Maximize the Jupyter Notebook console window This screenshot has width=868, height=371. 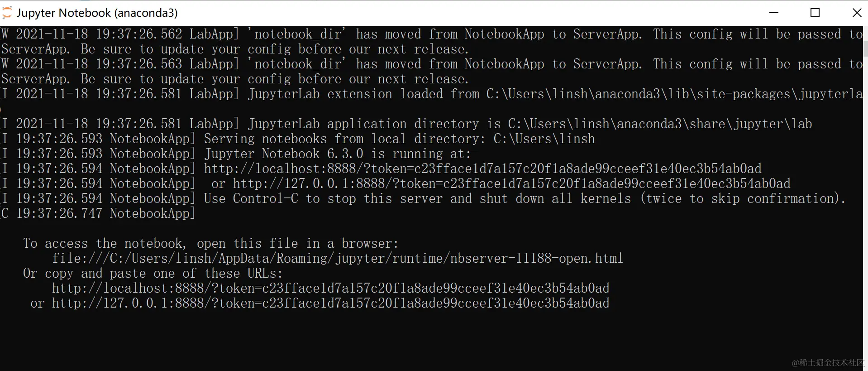pyautogui.click(x=815, y=13)
